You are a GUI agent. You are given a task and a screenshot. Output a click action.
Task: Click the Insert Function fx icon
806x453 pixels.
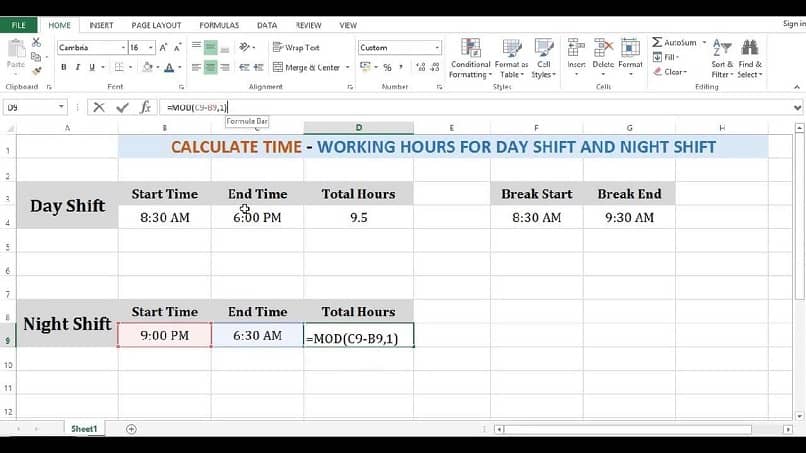[x=145, y=107]
